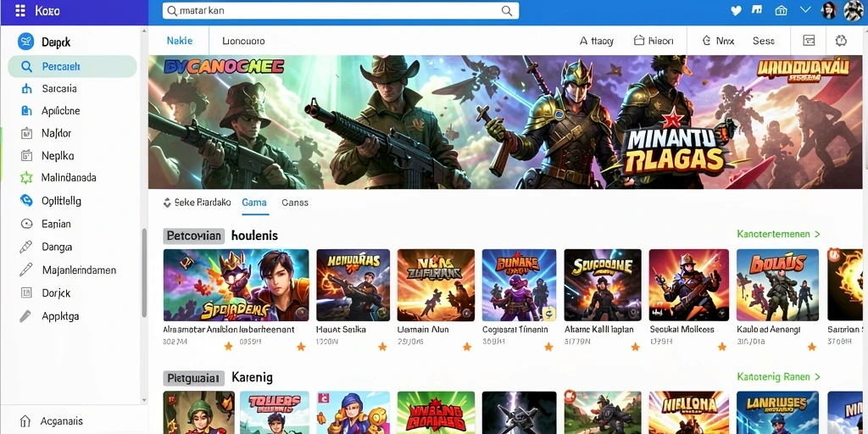Screen dimensions: 868x434
Task: Open the gift box icon in the top bar
Action: [x=781, y=10]
